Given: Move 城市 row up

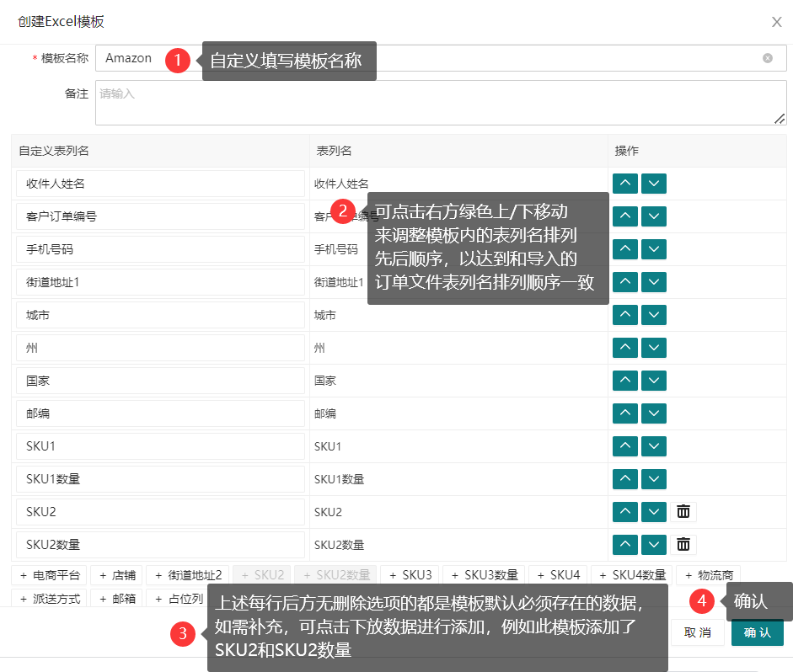Looking at the screenshot, I should coord(624,315).
